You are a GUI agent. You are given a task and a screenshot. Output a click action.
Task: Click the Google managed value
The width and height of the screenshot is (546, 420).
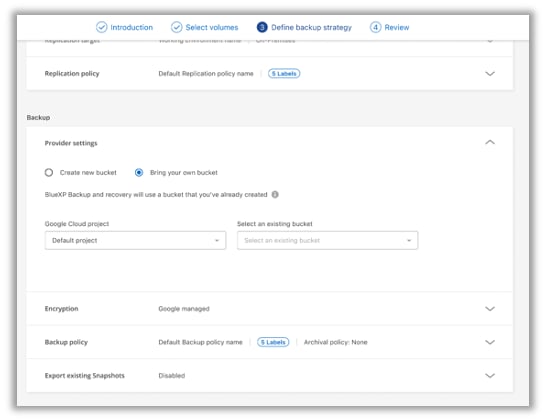184,309
